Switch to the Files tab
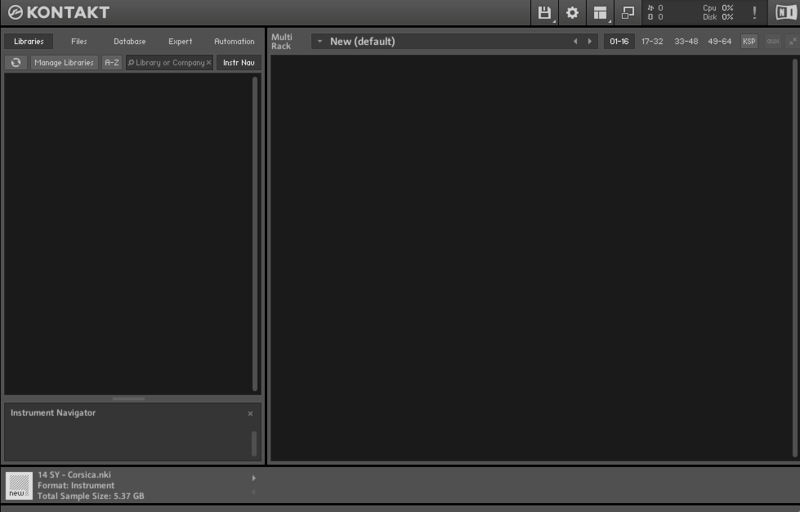 click(79, 41)
